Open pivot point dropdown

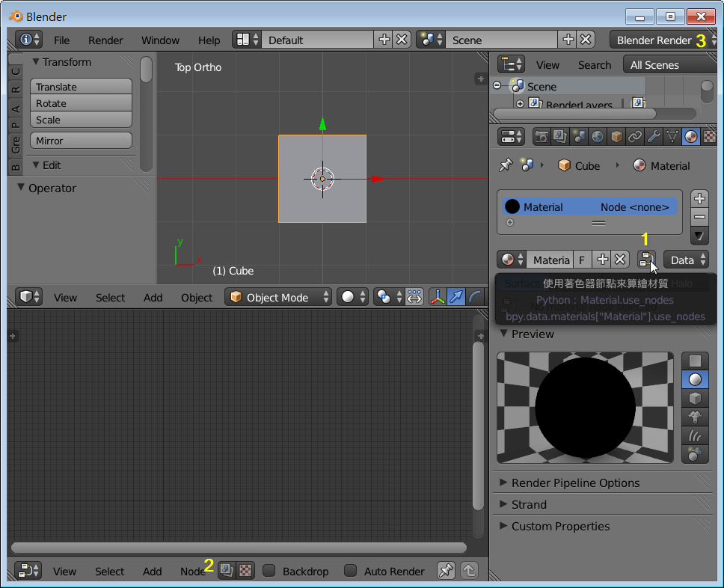(x=389, y=297)
